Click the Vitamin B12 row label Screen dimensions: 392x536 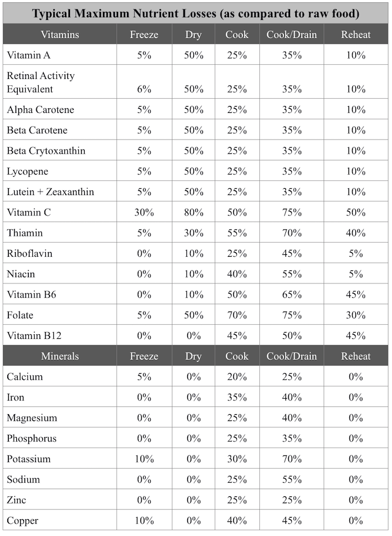tap(34, 335)
